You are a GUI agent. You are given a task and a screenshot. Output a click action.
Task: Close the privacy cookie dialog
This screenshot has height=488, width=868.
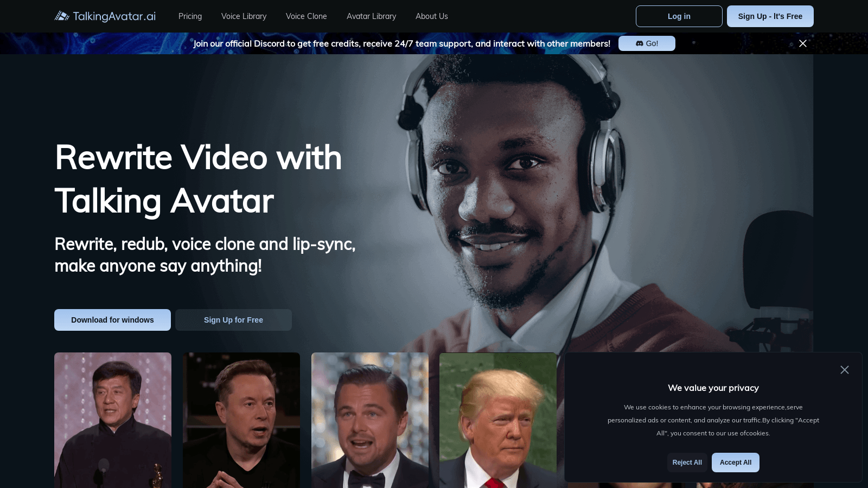(844, 370)
